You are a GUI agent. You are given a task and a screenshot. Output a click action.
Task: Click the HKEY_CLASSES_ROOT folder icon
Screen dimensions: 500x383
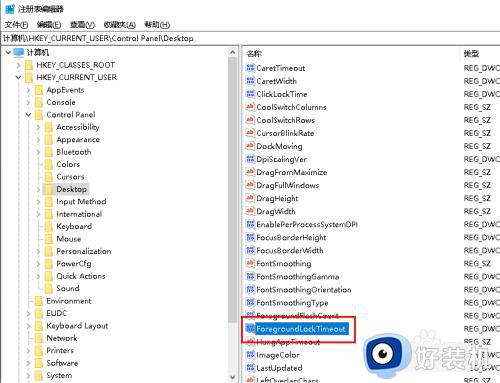click(x=29, y=65)
